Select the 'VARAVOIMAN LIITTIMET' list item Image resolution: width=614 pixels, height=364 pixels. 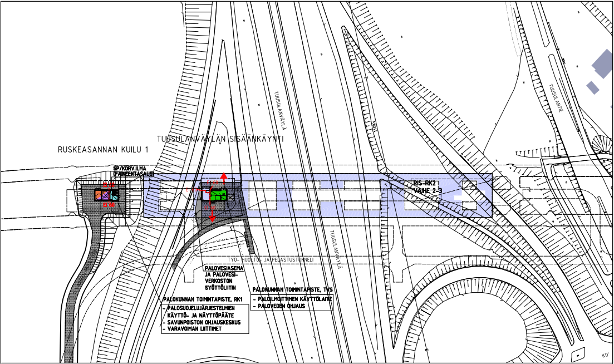(194, 329)
